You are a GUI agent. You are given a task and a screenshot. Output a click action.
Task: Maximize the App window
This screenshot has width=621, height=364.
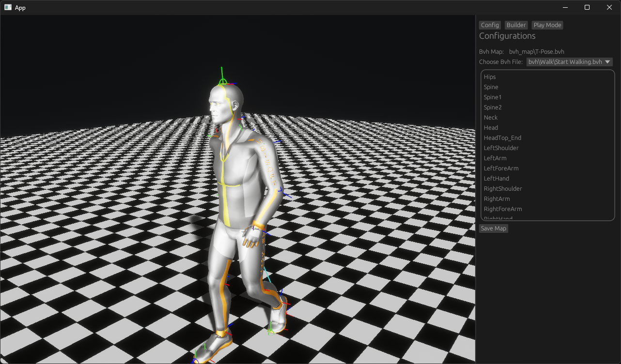click(x=587, y=7)
